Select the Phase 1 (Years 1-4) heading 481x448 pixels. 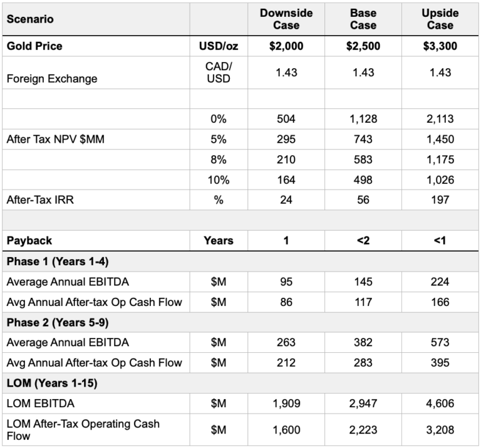coord(51,262)
